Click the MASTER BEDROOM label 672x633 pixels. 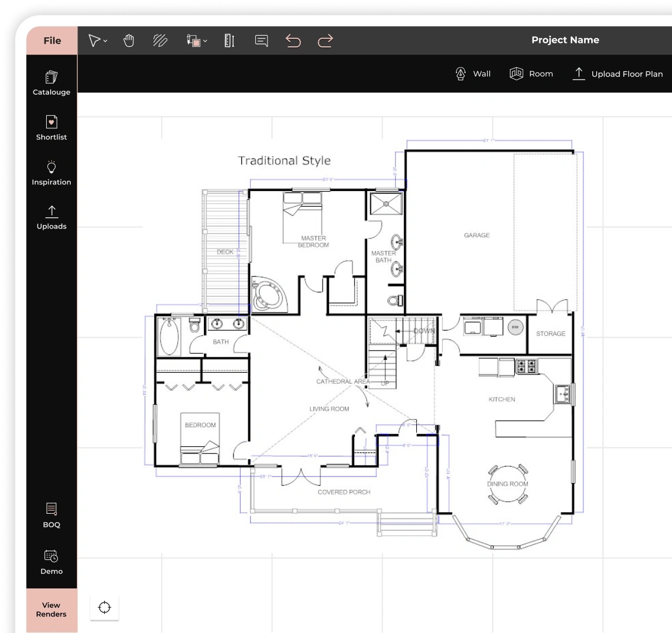(x=313, y=241)
